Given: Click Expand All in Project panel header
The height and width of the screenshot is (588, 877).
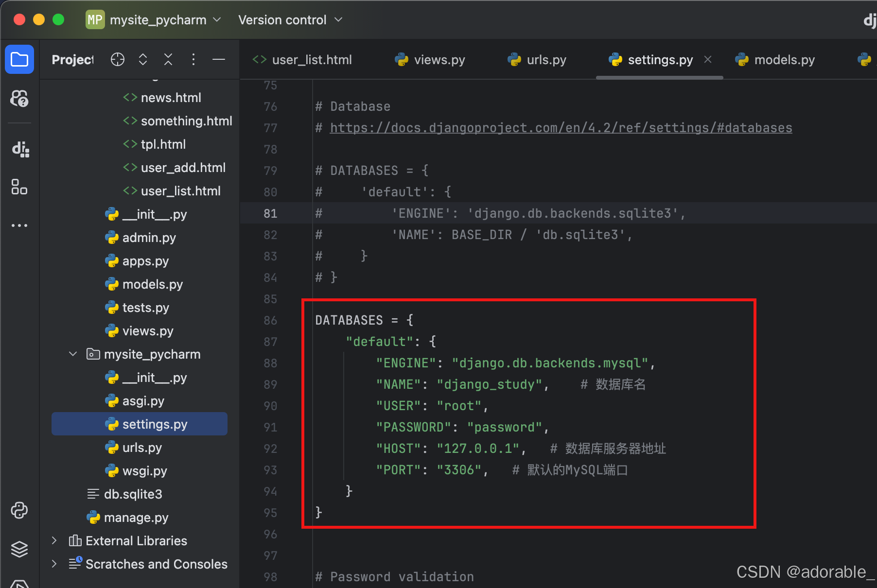Looking at the screenshot, I should tap(143, 59).
